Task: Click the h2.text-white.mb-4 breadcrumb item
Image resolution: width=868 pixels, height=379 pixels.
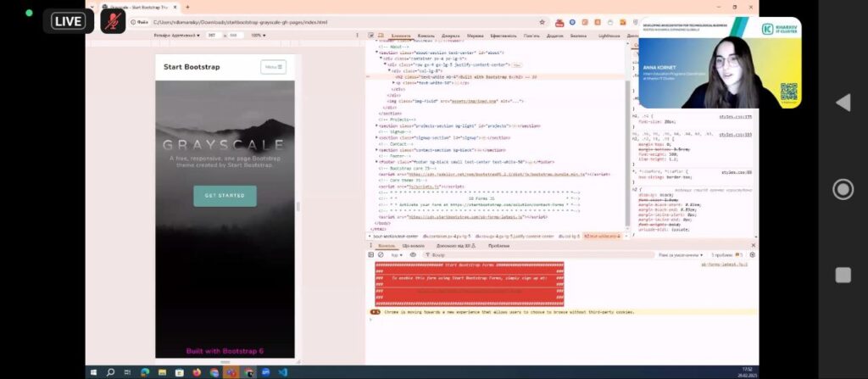Action: pos(604,236)
